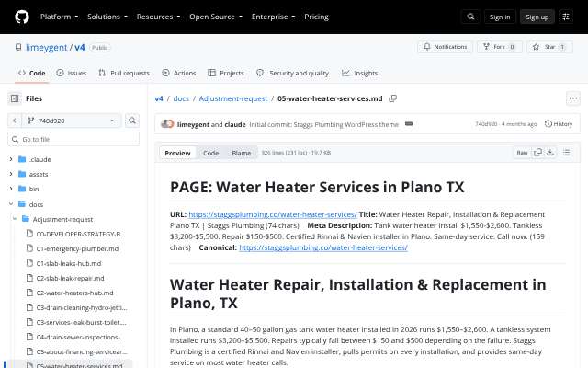Screen dimensions: 588x368
Task: Click the assets folder icon
Action: (22, 174)
